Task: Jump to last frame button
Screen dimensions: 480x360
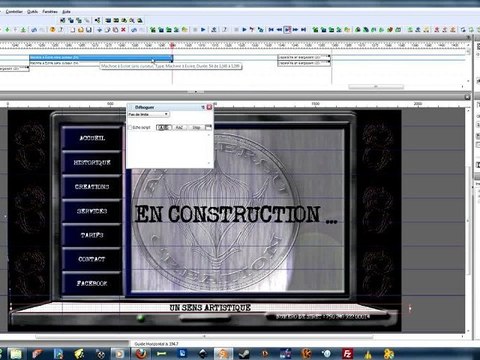Action: point(303,30)
